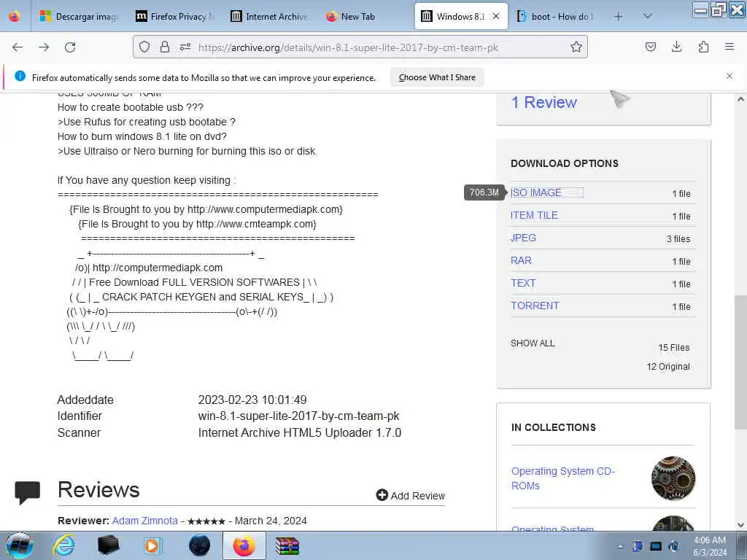
Task: Open the gears collection thumbnail
Action: point(673,478)
